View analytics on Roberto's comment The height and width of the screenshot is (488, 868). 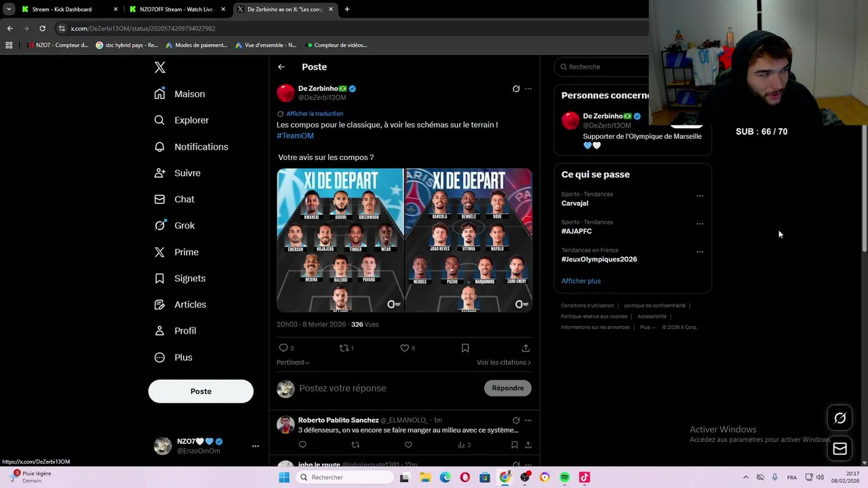click(x=464, y=445)
